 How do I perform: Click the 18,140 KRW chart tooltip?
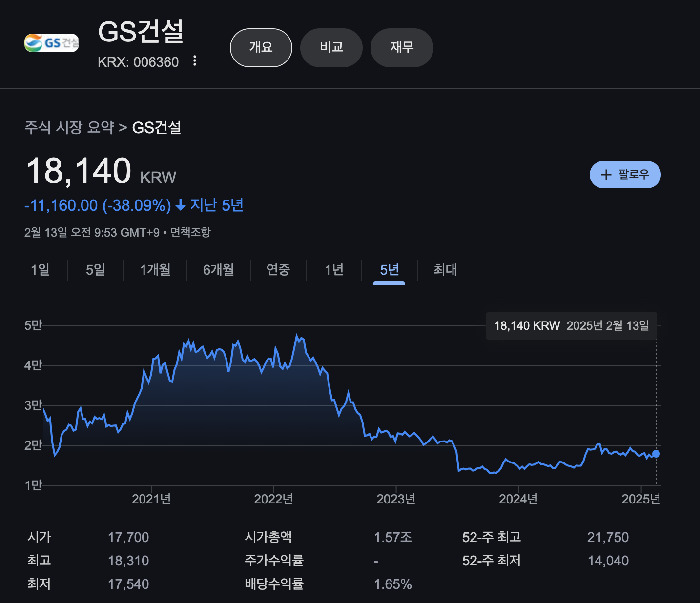pos(572,326)
